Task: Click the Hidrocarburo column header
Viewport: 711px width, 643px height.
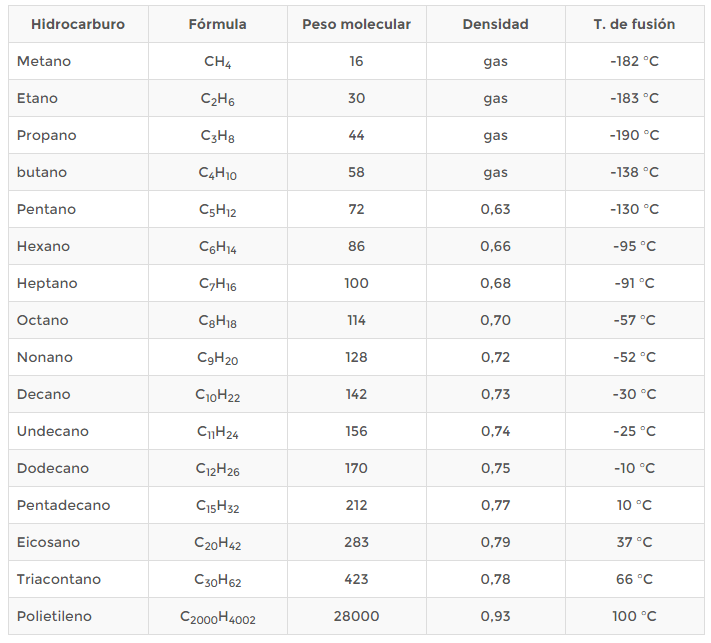Action: point(78,24)
